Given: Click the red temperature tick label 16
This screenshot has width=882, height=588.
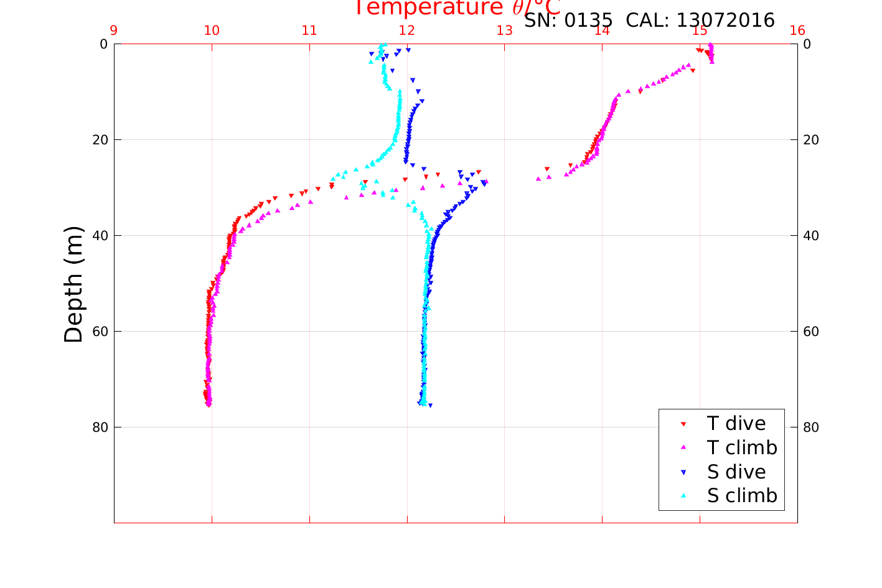Looking at the screenshot, I should point(797,31).
